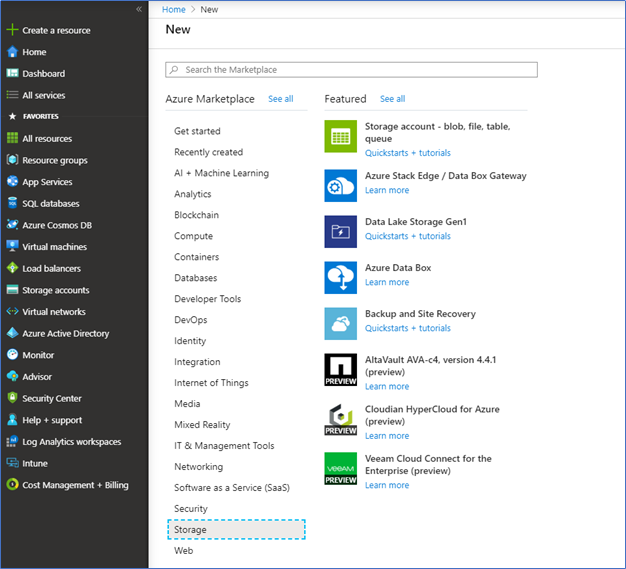
Task: Open Quickstarts + tutorials under Data Lake Storage
Action: (x=408, y=236)
